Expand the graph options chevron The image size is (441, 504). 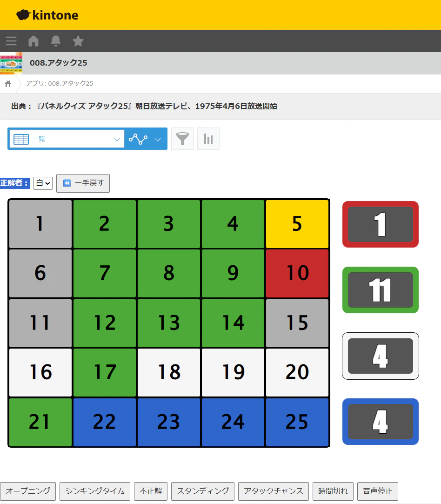click(x=157, y=139)
